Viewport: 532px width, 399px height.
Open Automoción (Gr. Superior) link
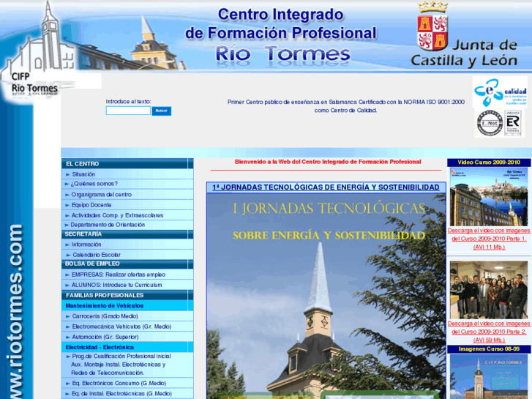(105, 337)
